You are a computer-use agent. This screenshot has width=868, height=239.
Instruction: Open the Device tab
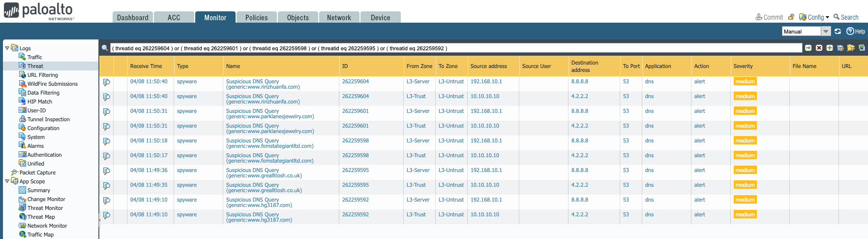pyautogui.click(x=381, y=17)
